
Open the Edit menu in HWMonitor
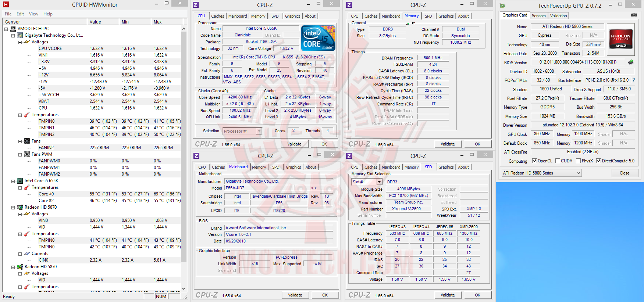point(20,14)
